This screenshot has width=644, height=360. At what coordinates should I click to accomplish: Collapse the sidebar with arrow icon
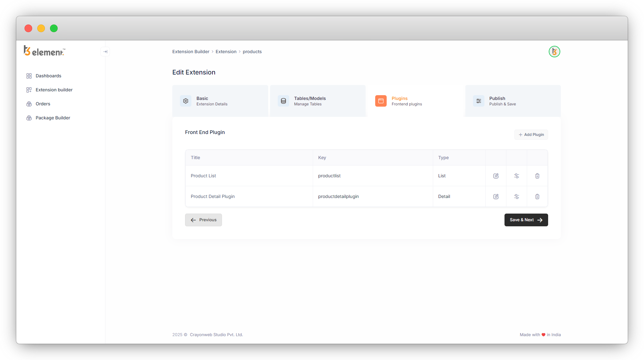click(x=105, y=52)
